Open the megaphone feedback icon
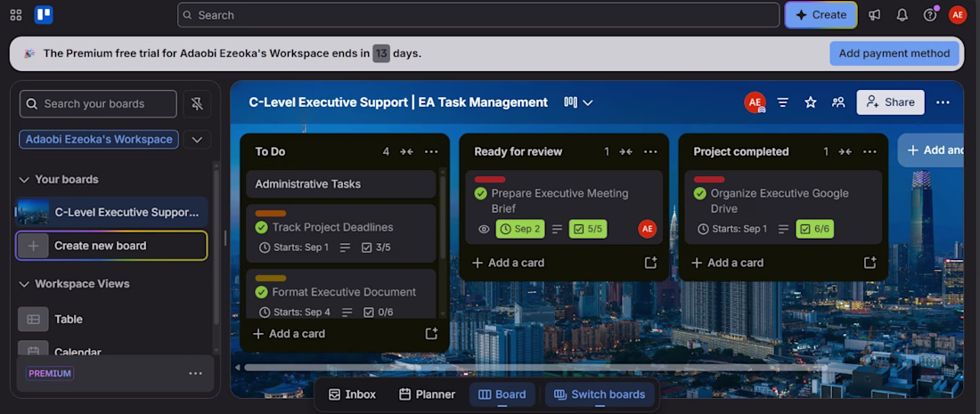 874,15
